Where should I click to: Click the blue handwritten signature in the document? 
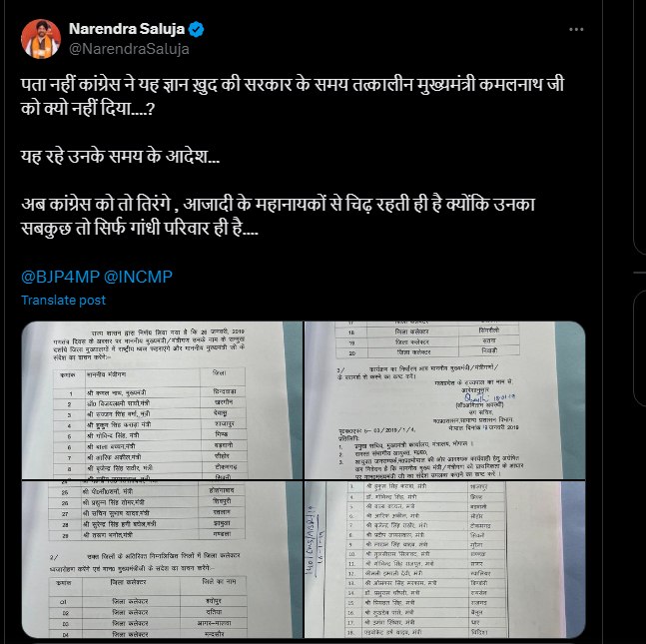[x=489, y=397]
